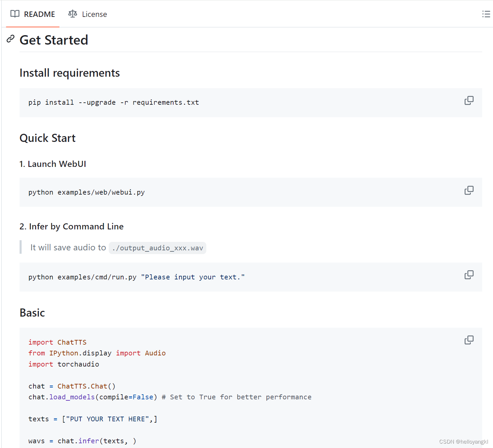The image size is (493, 448).
Task: Click the 'It will save audio to' text
Action: point(68,248)
